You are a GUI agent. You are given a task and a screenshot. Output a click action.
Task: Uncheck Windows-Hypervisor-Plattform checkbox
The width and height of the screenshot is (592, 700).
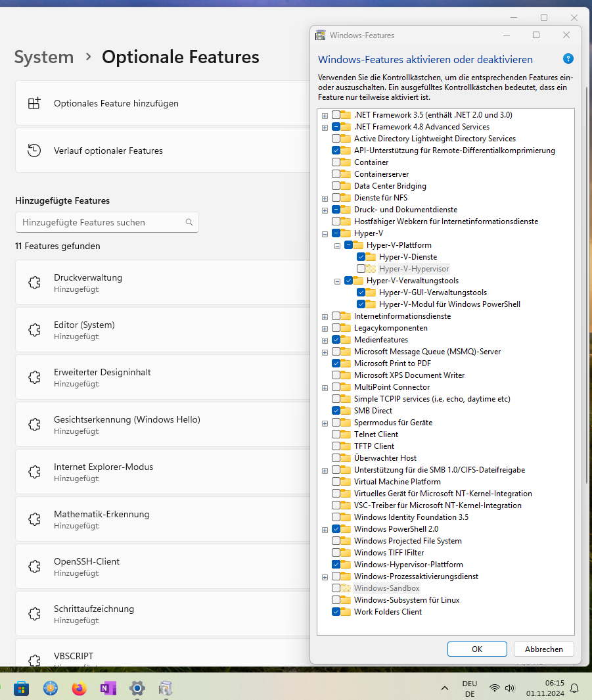point(336,565)
